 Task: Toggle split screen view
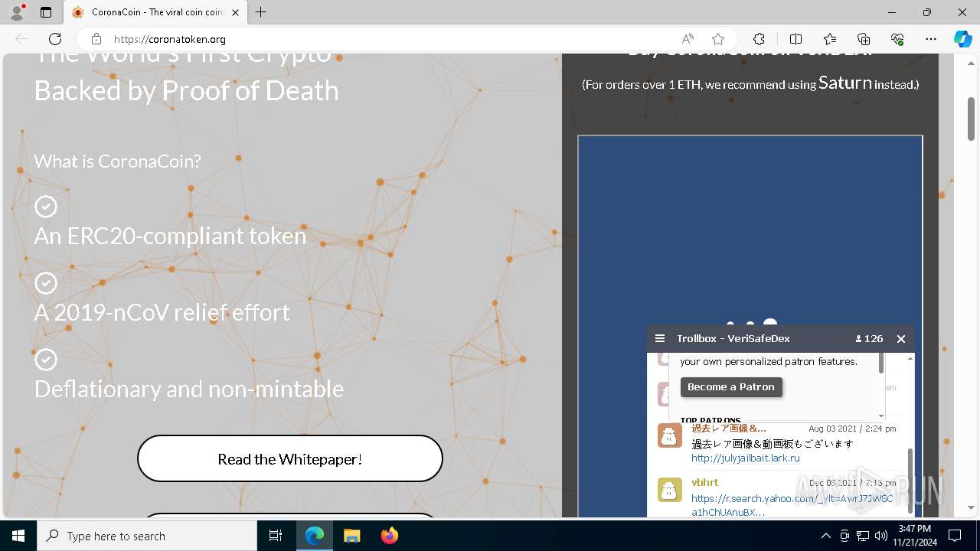pos(795,39)
